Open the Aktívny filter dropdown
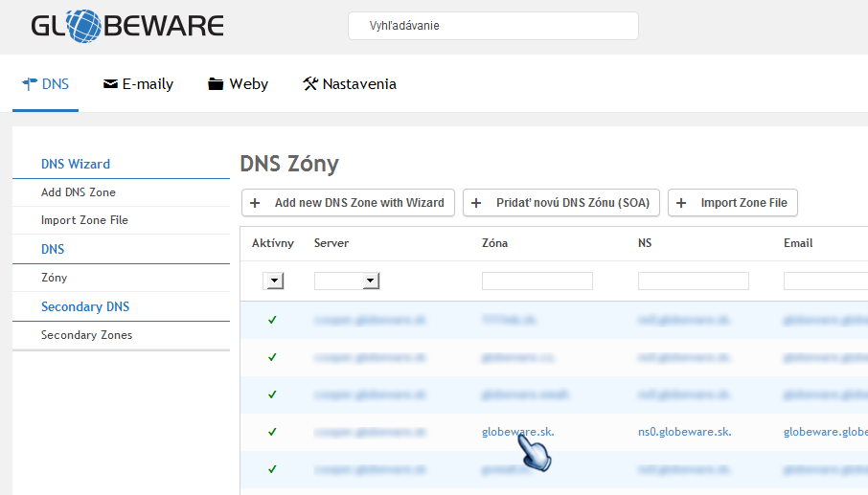This screenshot has height=495, width=868. pos(274,281)
